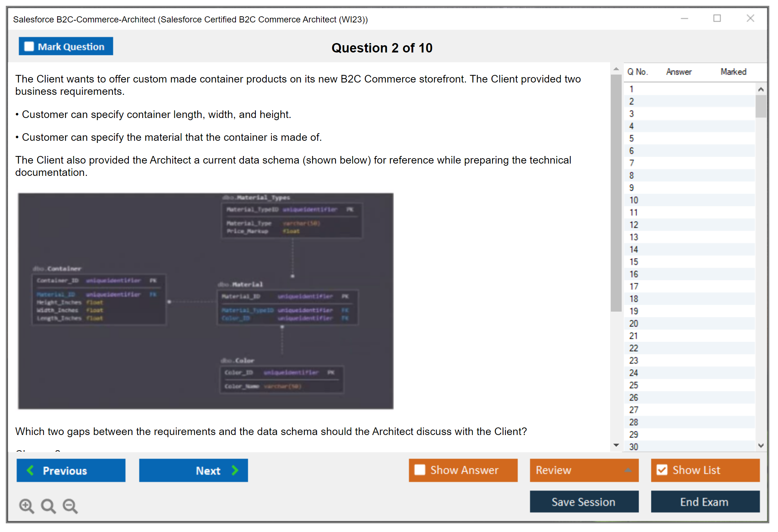Click the zoom in magnifier icon
The image size is (778, 532).
(26, 506)
